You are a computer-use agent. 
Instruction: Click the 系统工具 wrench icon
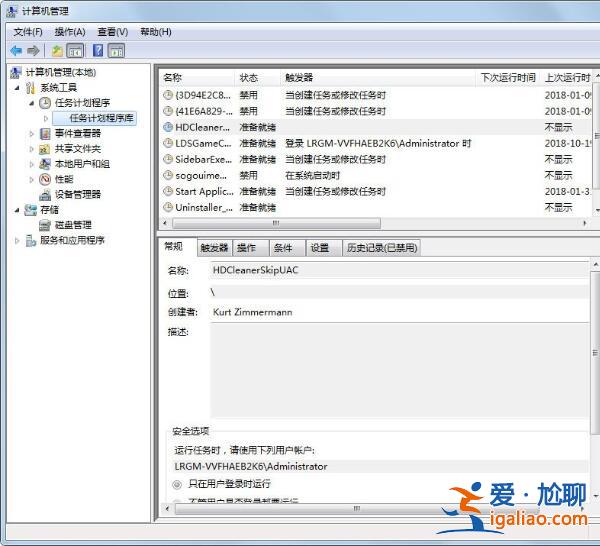31,88
